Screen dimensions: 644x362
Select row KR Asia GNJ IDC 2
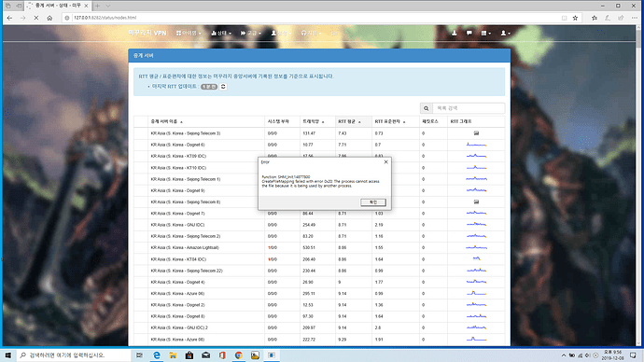(319, 327)
